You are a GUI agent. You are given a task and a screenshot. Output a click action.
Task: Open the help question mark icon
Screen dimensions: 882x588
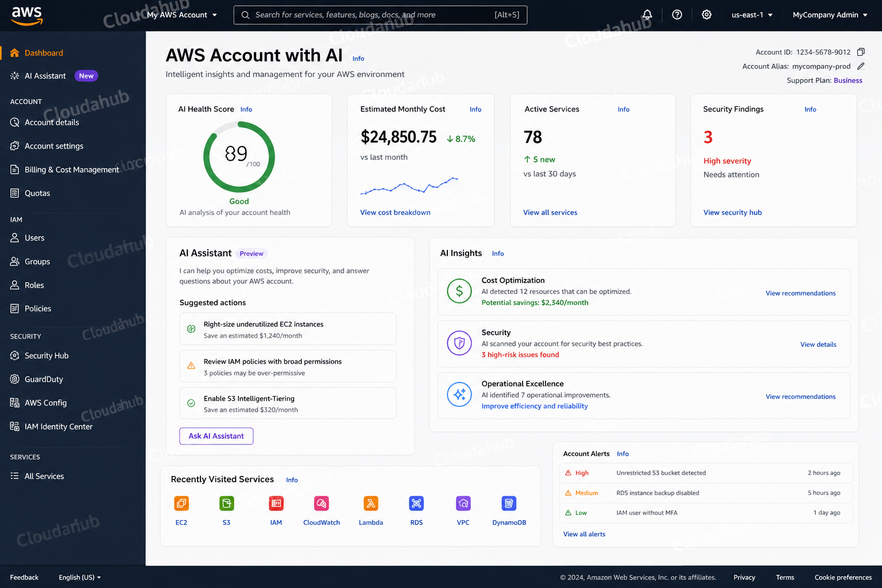(677, 15)
